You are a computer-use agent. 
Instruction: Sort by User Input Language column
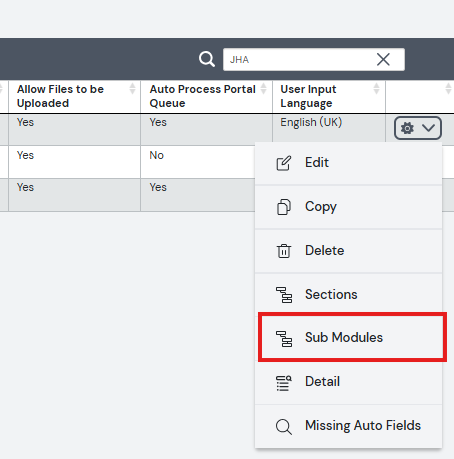[x=376, y=89]
